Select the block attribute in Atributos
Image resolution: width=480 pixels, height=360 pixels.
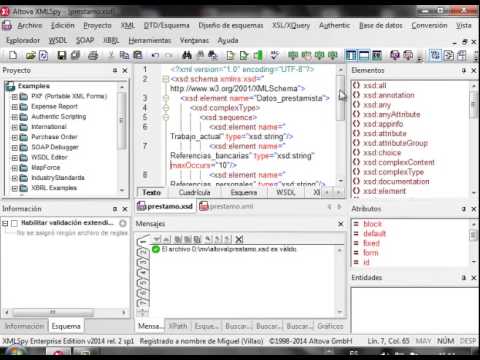372,224
